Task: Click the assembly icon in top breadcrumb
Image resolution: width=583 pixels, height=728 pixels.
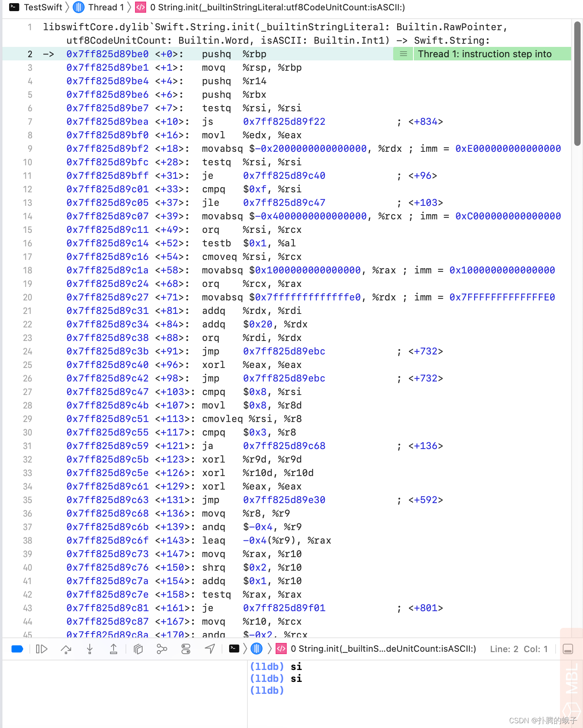Action: coord(140,7)
